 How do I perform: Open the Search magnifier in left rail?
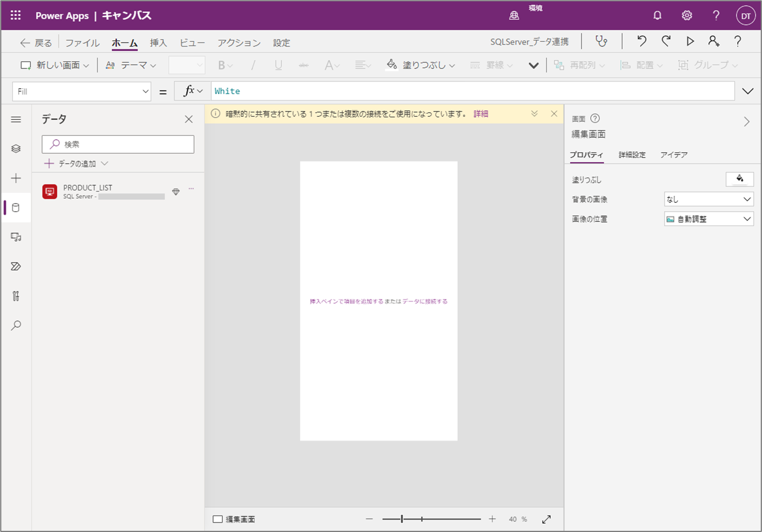16,326
